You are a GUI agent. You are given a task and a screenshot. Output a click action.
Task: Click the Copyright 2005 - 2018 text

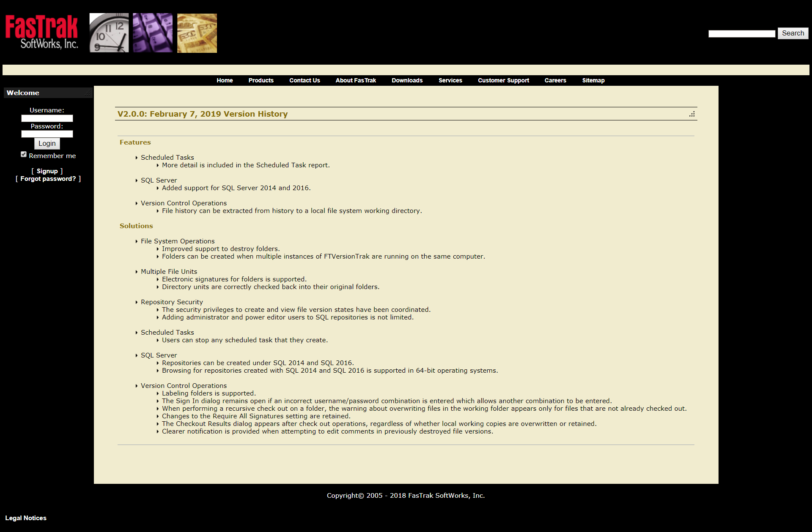click(406, 496)
